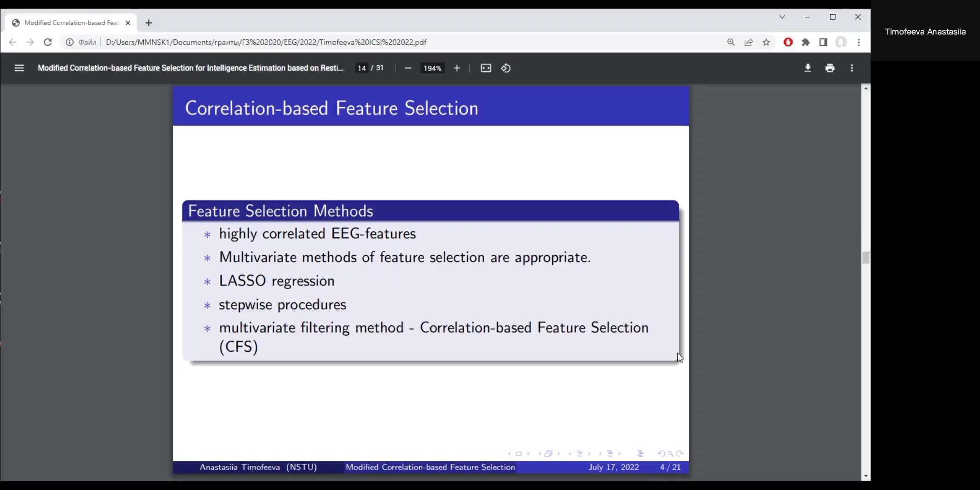This screenshot has width=980, height=490.
Task: Click the 'stepwise procedures' bullet text
Action: (283, 304)
